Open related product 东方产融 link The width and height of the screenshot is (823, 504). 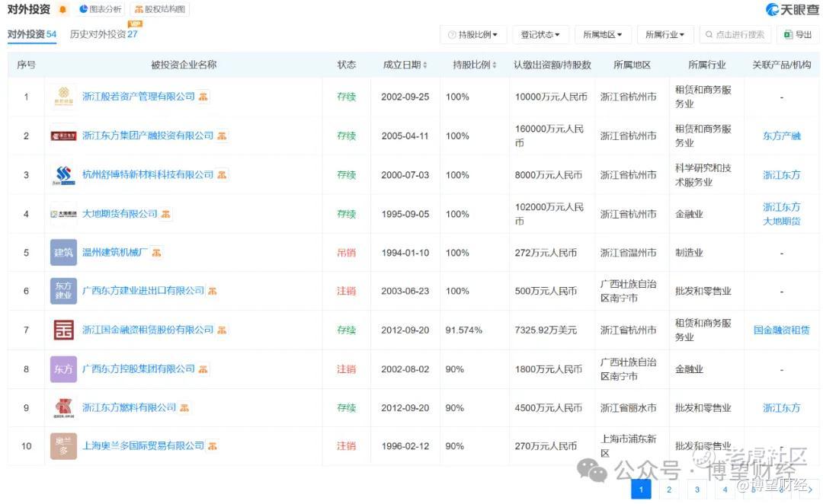click(x=782, y=136)
